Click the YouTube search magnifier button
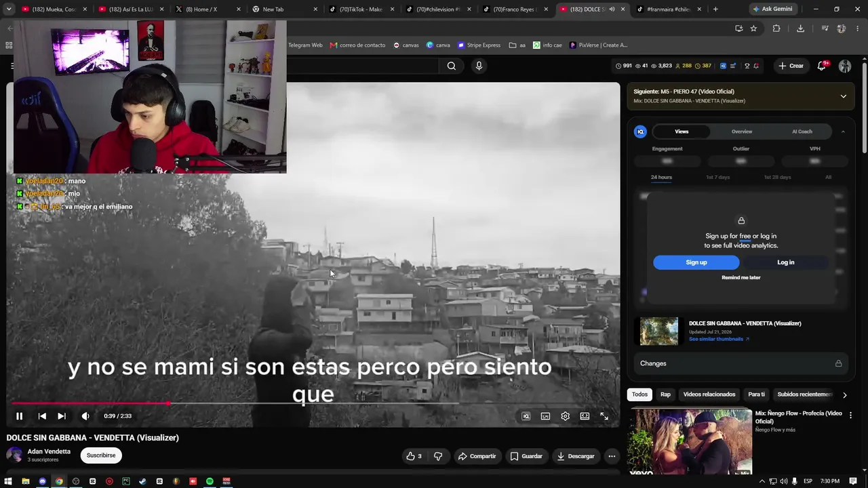This screenshot has width=868, height=488. point(452,66)
